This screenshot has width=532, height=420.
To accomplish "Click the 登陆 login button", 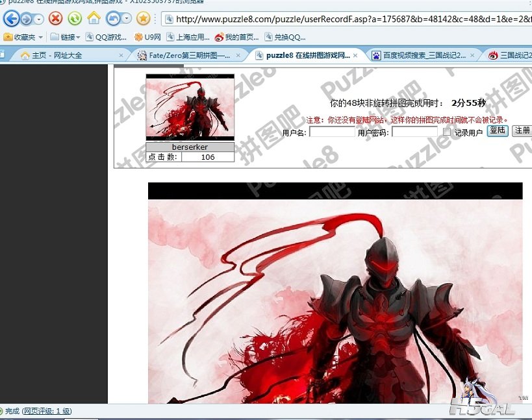I will 498,130.
